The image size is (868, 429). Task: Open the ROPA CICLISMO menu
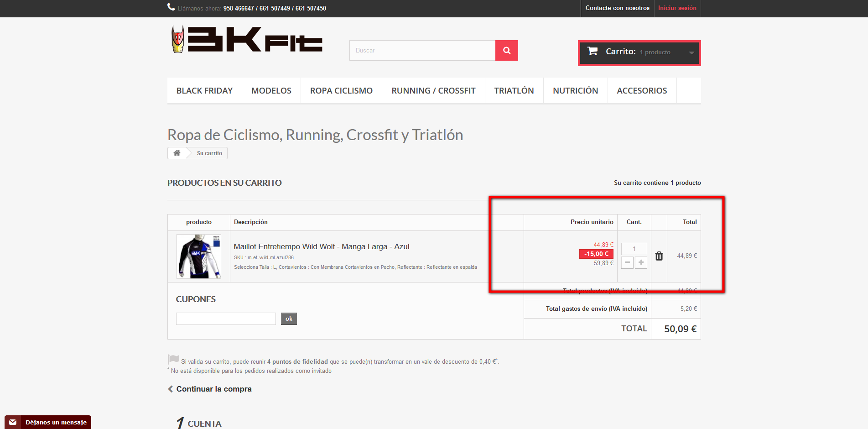click(341, 91)
